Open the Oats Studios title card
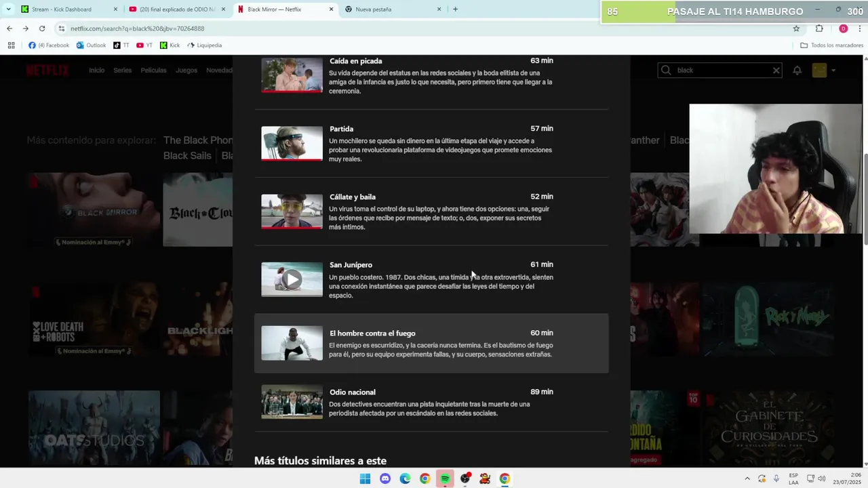Viewport: 868px width, 488px height. 94,428
